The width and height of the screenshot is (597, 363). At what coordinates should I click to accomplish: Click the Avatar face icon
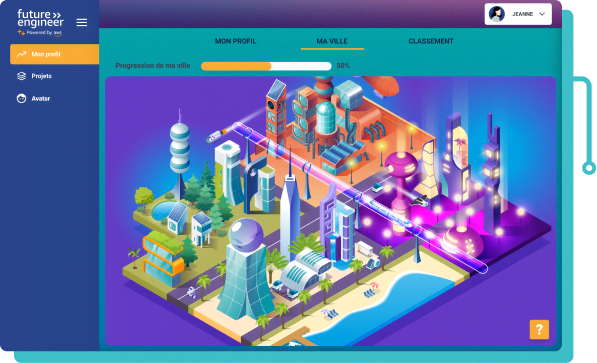pos(21,98)
